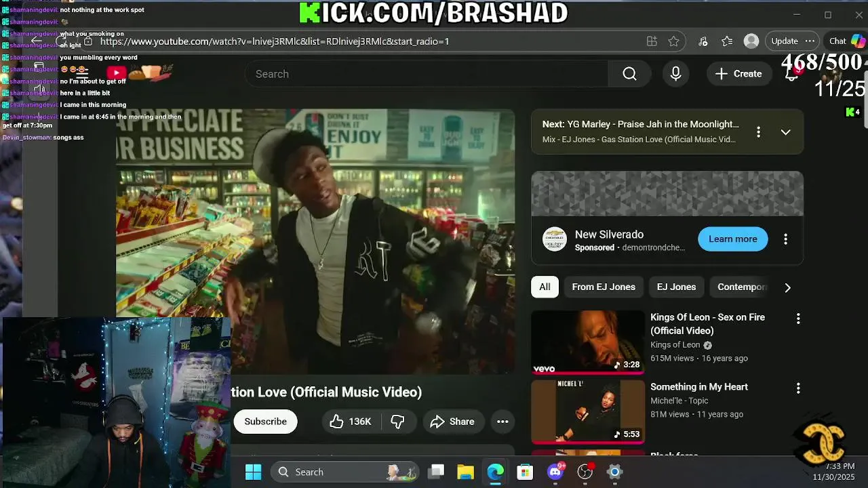Viewport: 868px width, 488px height.
Task: Open Discord from the taskbar
Action: (x=555, y=472)
